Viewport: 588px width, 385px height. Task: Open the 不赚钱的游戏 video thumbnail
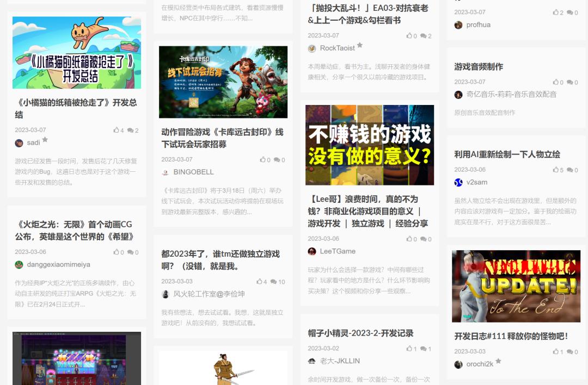[370, 145]
